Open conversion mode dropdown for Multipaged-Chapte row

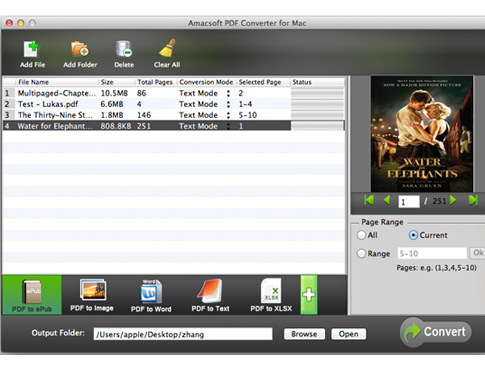(x=228, y=93)
